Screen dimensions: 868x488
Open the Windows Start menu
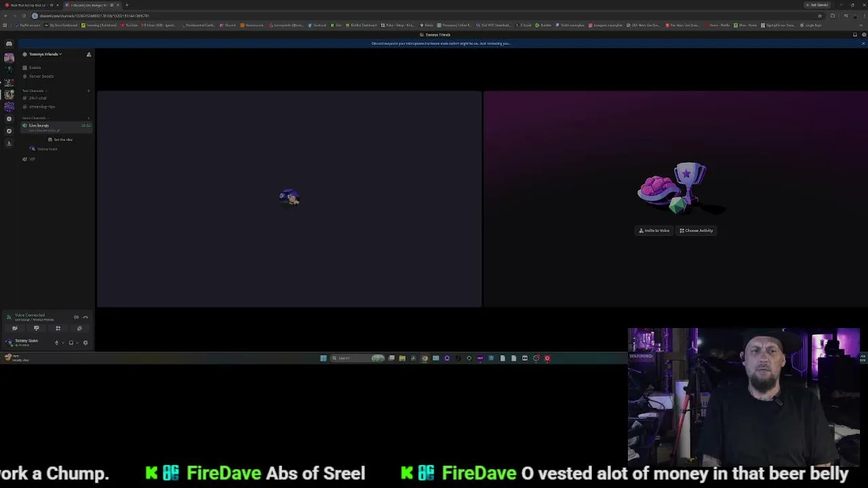pos(323,358)
